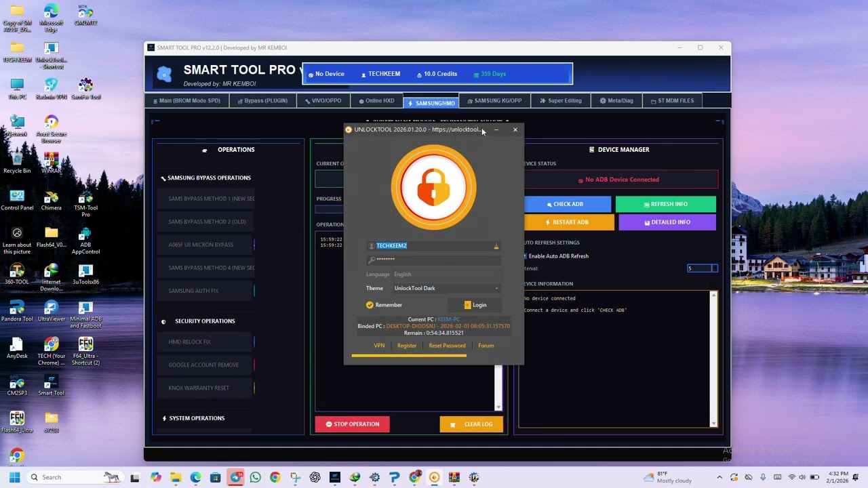
Task: Click the REFRESH INFO button
Action: point(666,204)
